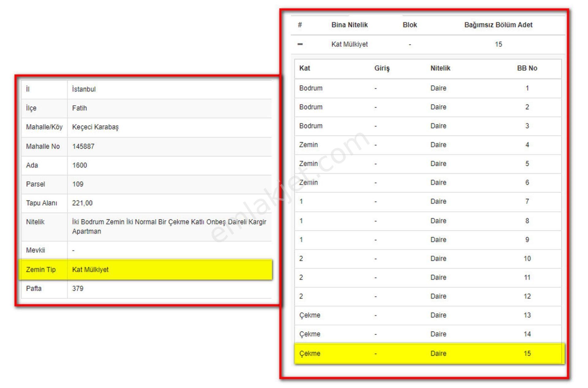Select BB No 14 in Çekme row
The width and height of the screenshot is (588, 388).
527,334
